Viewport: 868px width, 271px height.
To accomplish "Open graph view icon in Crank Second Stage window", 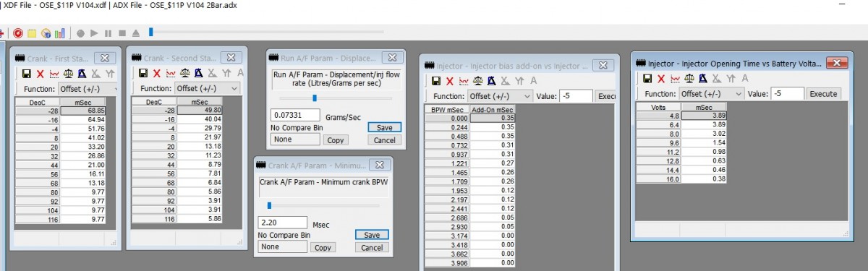I will (x=171, y=74).
